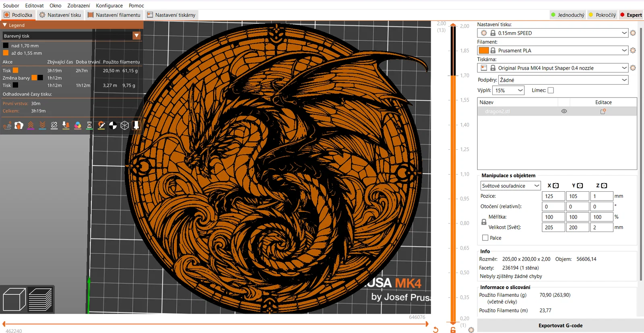Switch to the Nastavení tisku tab
The height and width of the screenshot is (333, 644).
pyautogui.click(x=60, y=15)
